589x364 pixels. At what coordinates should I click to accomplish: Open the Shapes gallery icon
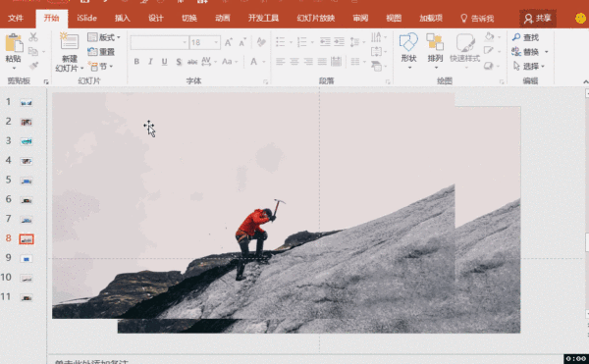(x=408, y=41)
